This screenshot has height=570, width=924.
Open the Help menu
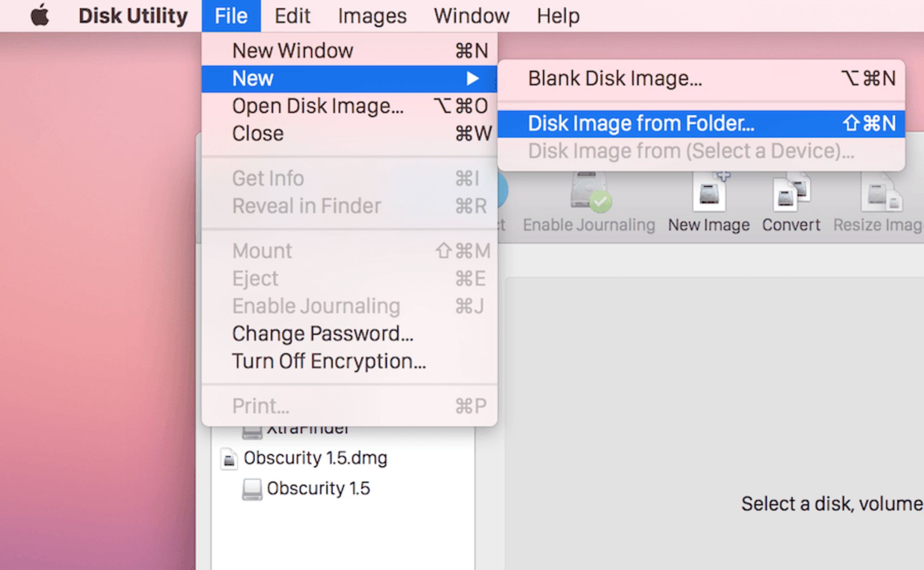point(558,16)
